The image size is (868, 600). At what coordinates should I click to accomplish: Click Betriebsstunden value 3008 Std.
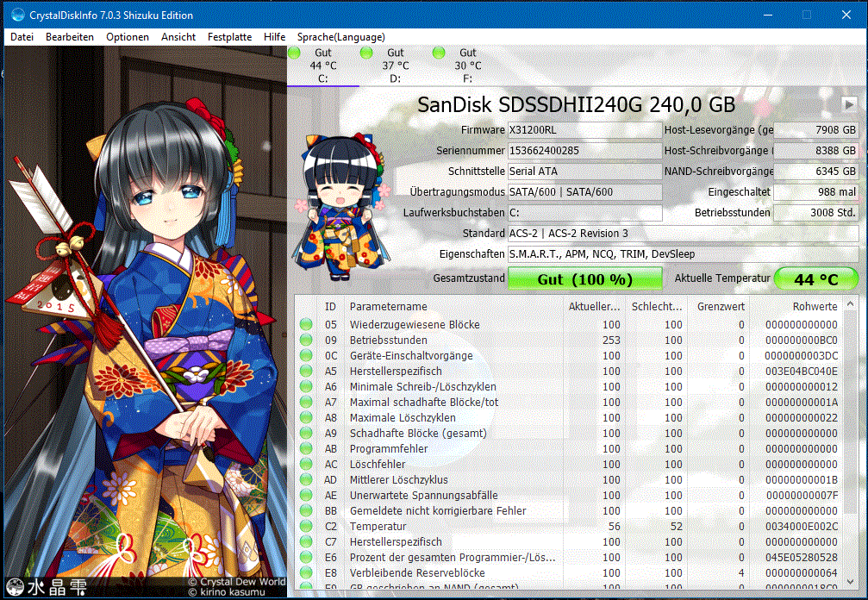pyautogui.click(x=816, y=213)
